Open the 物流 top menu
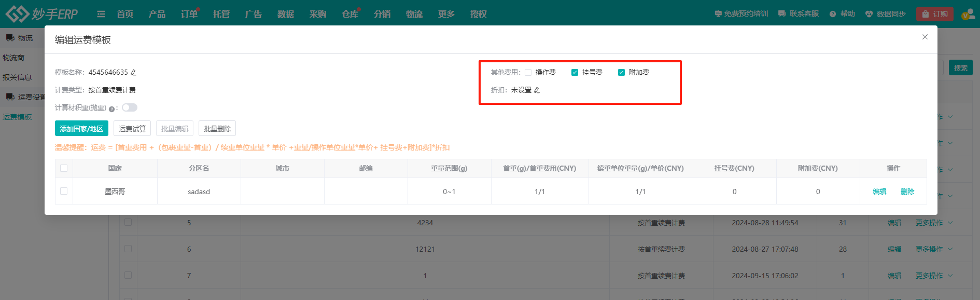 coord(414,14)
